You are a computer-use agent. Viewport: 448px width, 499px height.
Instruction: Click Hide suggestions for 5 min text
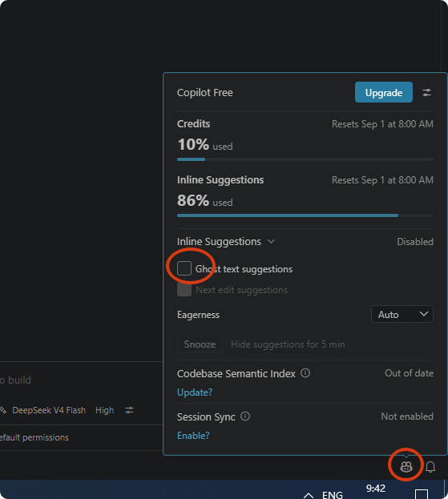[288, 344]
